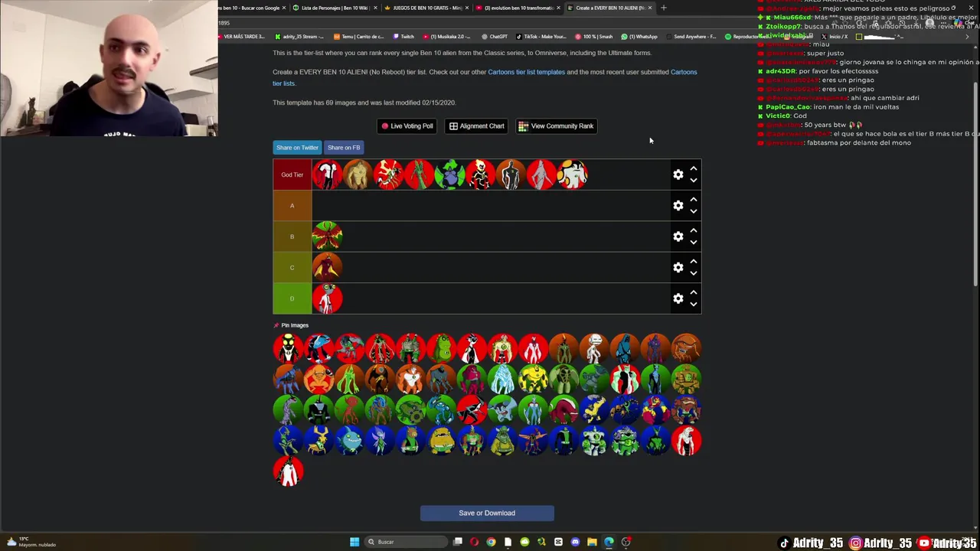Move B tier row down with arrow
Image resolution: width=980 pixels, height=551 pixels.
[x=694, y=243]
